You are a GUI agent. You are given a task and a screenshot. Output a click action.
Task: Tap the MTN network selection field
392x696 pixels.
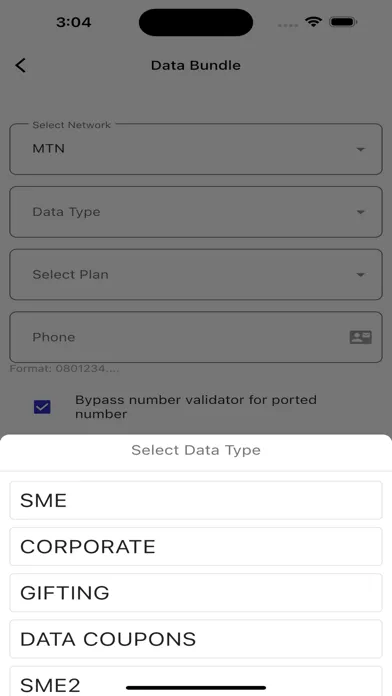pos(196,149)
